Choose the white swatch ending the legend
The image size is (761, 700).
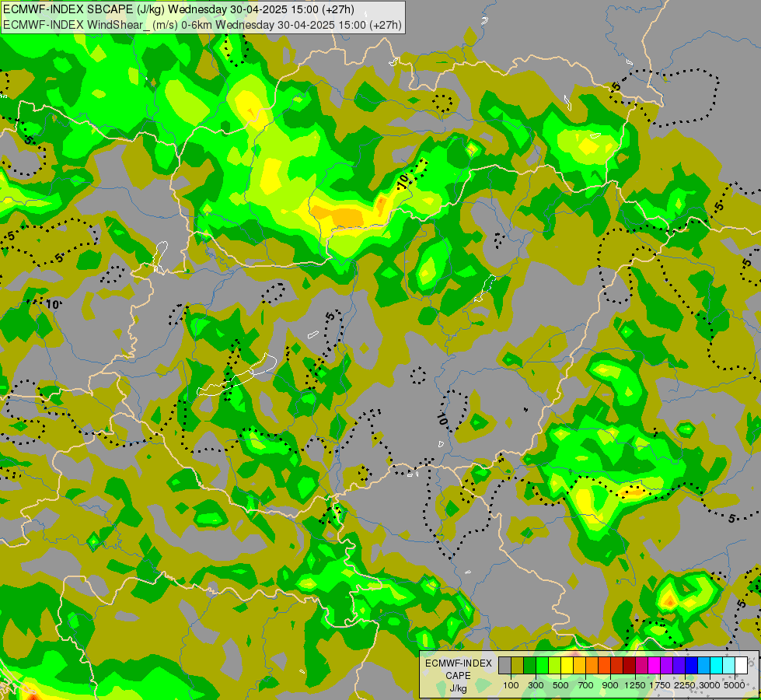[x=741, y=665]
